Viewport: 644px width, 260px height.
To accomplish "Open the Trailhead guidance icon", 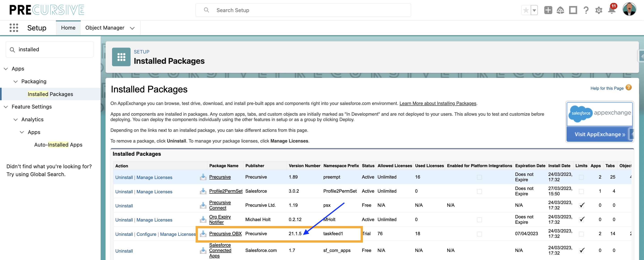I will click(560, 10).
